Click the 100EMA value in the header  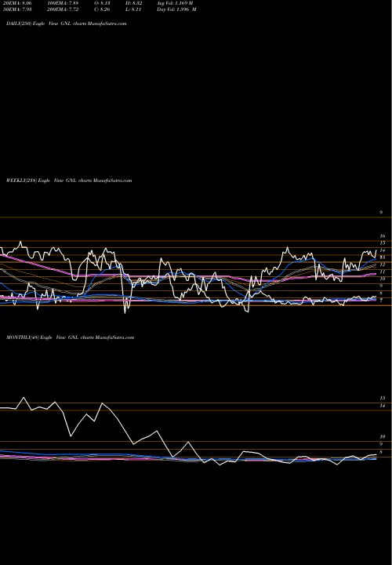63,3
